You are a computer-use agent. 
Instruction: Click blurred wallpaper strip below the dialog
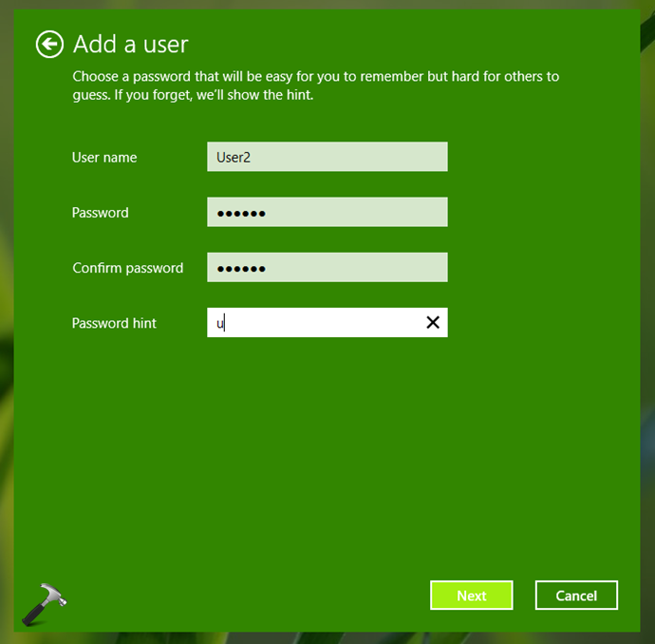(327, 637)
